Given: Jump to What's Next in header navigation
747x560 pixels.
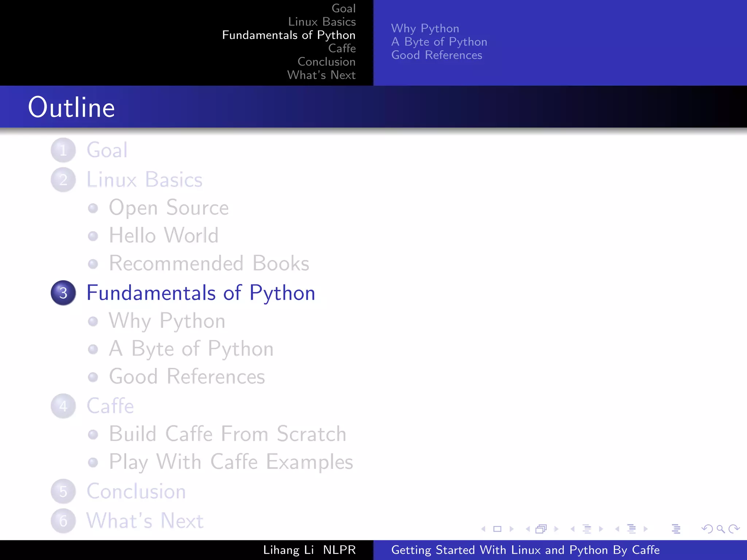Looking at the screenshot, I should 321,75.
